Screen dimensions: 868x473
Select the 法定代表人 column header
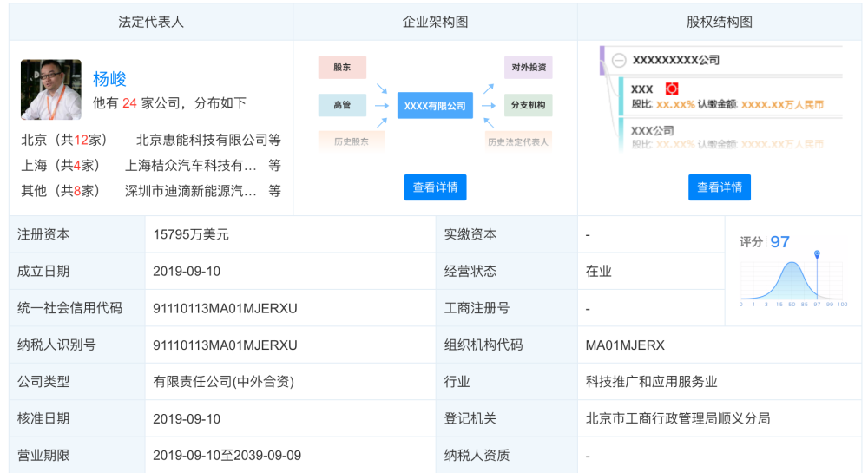pos(150,22)
